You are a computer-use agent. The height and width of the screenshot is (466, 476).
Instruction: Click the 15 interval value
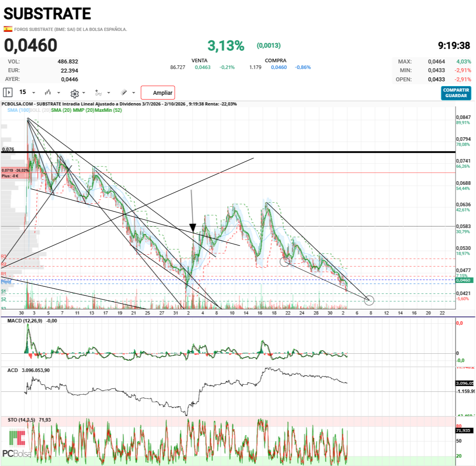click(23, 92)
